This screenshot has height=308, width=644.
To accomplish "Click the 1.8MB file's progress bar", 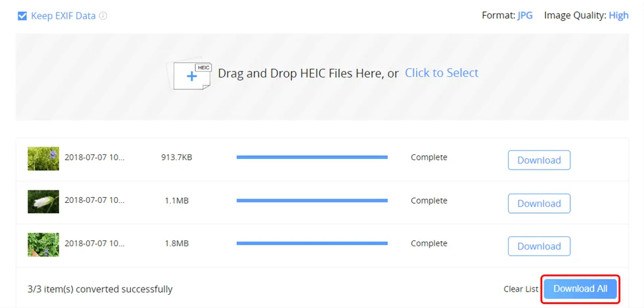I will pos(312,244).
